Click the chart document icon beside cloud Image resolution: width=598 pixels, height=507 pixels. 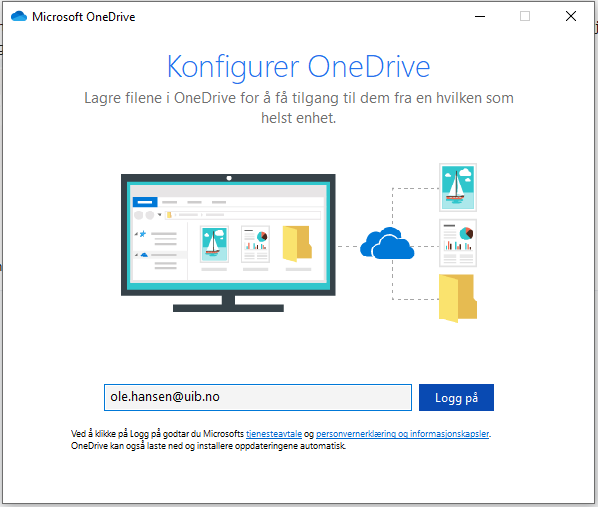[x=458, y=243]
